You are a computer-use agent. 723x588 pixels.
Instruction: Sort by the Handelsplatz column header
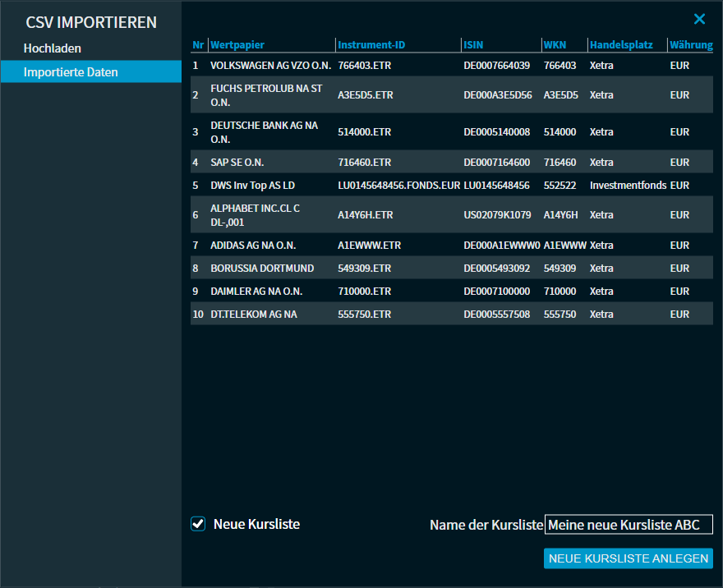click(620, 44)
